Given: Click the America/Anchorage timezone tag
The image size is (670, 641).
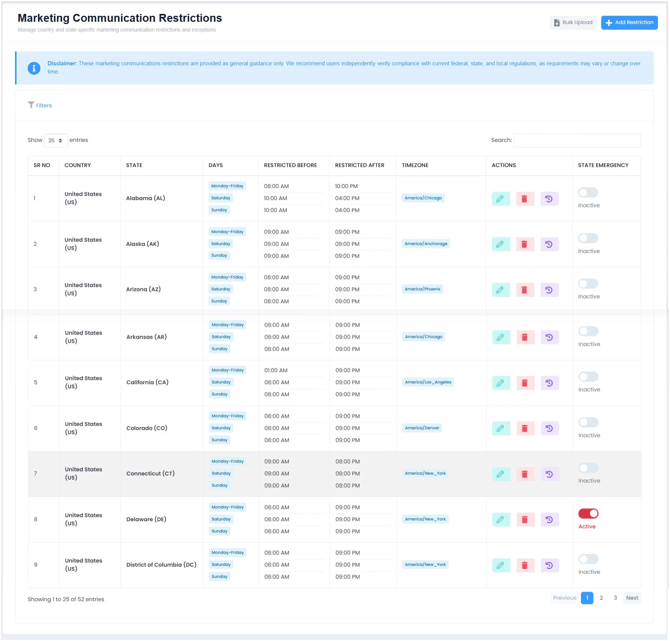Looking at the screenshot, I should pos(426,244).
